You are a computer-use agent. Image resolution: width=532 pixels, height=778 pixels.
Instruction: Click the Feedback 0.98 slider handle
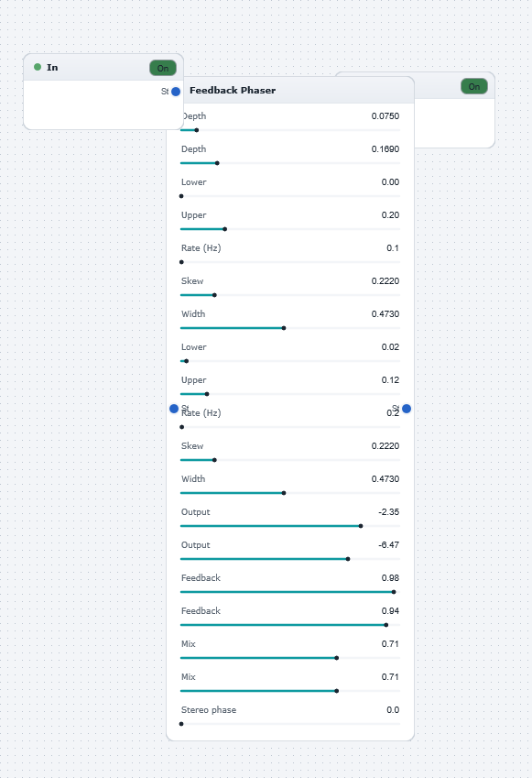[x=394, y=592]
